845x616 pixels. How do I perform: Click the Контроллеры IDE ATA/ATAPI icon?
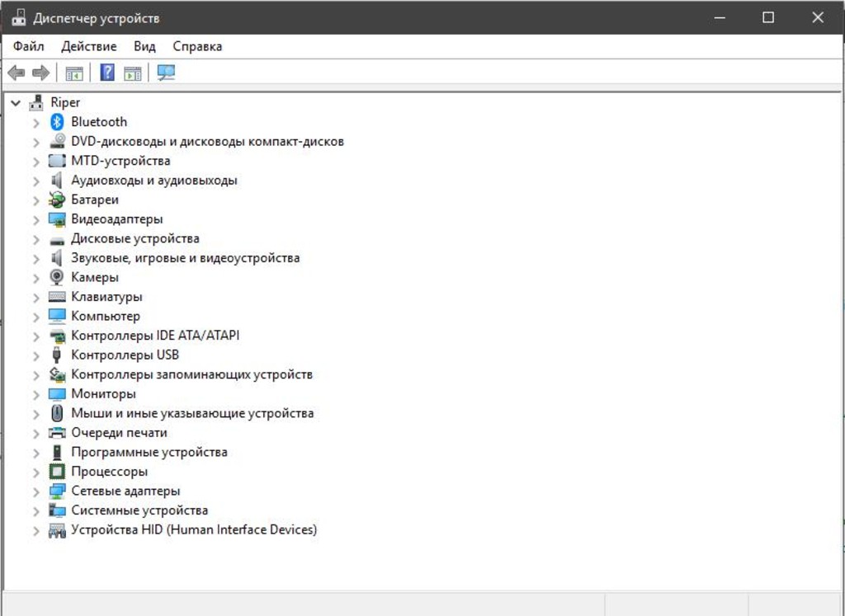57,336
